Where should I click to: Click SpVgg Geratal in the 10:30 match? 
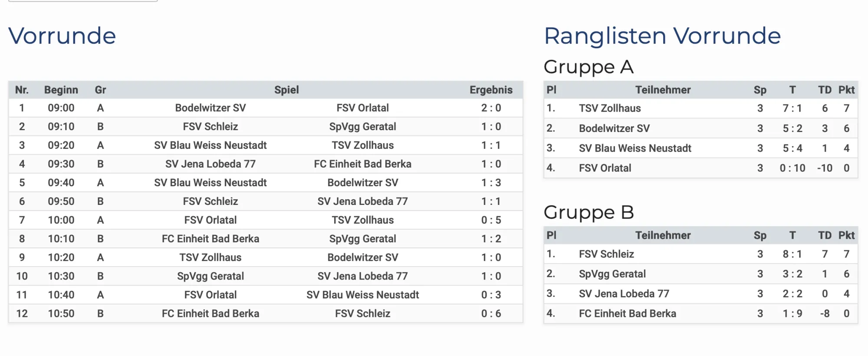pyautogui.click(x=210, y=276)
